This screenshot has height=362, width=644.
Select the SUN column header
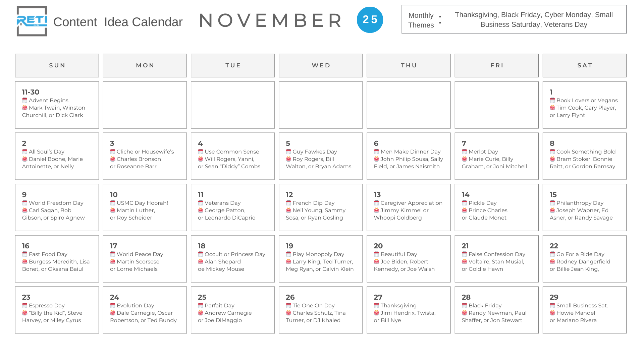(57, 66)
